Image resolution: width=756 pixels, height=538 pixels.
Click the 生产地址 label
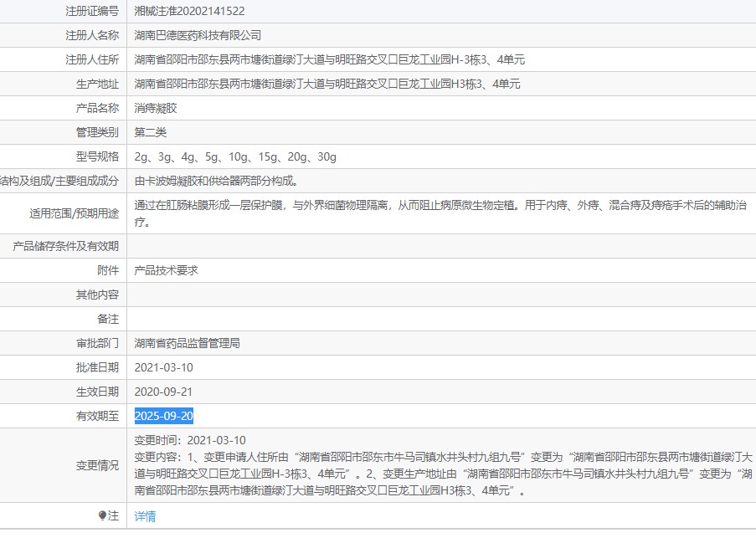[x=97, y=84]
